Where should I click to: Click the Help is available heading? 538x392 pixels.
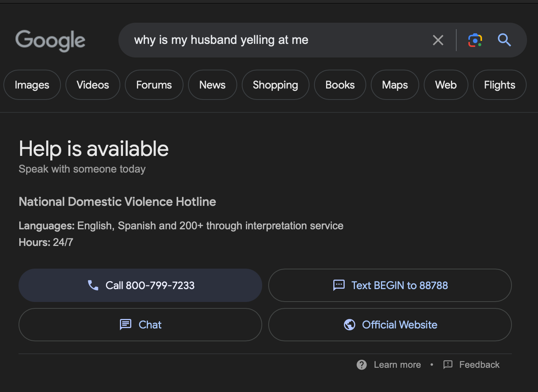tap(94, 148)
